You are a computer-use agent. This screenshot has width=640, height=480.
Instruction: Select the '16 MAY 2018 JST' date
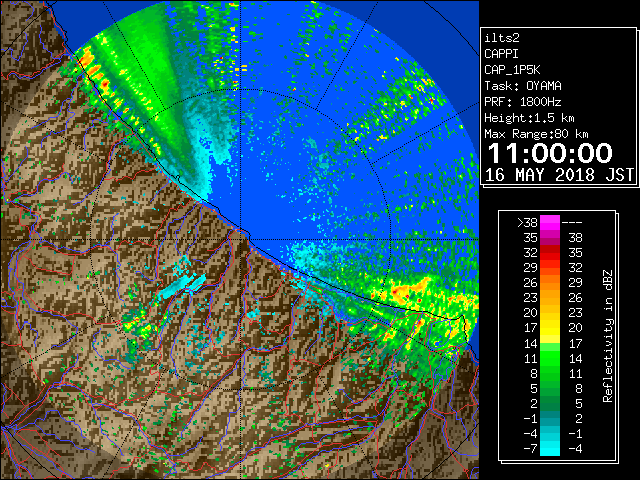[x=559, y=175]
